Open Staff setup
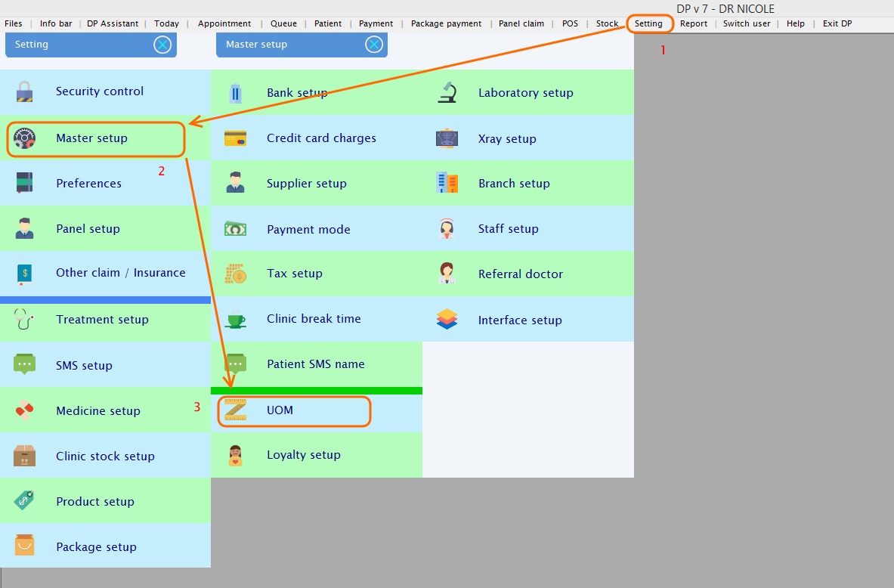This screenshot has width=894, height=588. coord(508,228)
